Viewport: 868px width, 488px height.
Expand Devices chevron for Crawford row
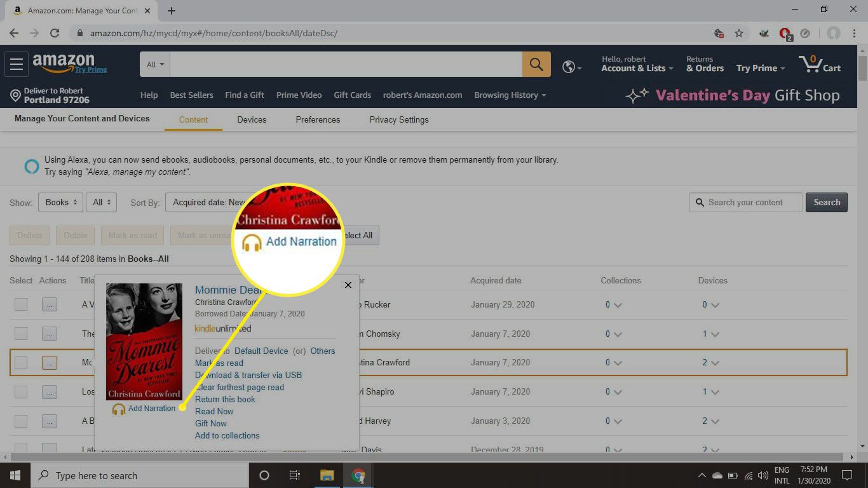coord(715,363)
